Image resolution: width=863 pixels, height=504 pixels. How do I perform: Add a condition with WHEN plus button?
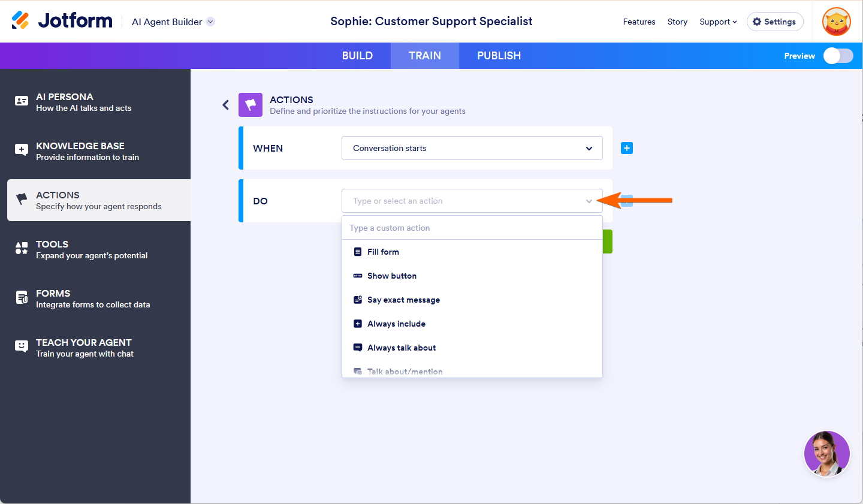[x=627, y=148]
